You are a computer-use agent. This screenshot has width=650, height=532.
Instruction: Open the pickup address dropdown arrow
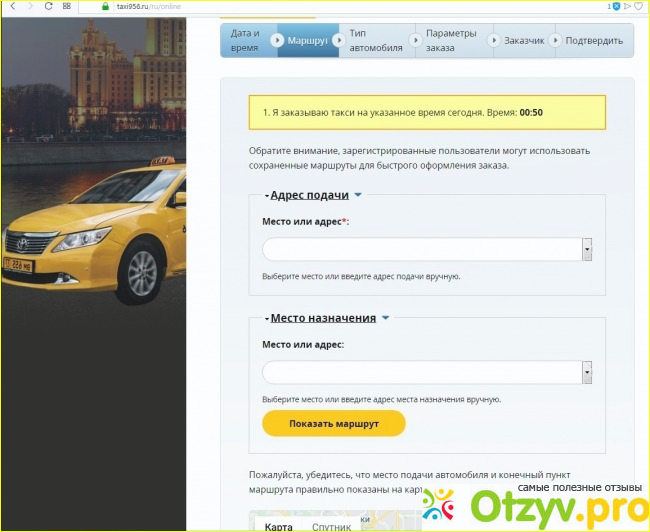click(587, 250)
